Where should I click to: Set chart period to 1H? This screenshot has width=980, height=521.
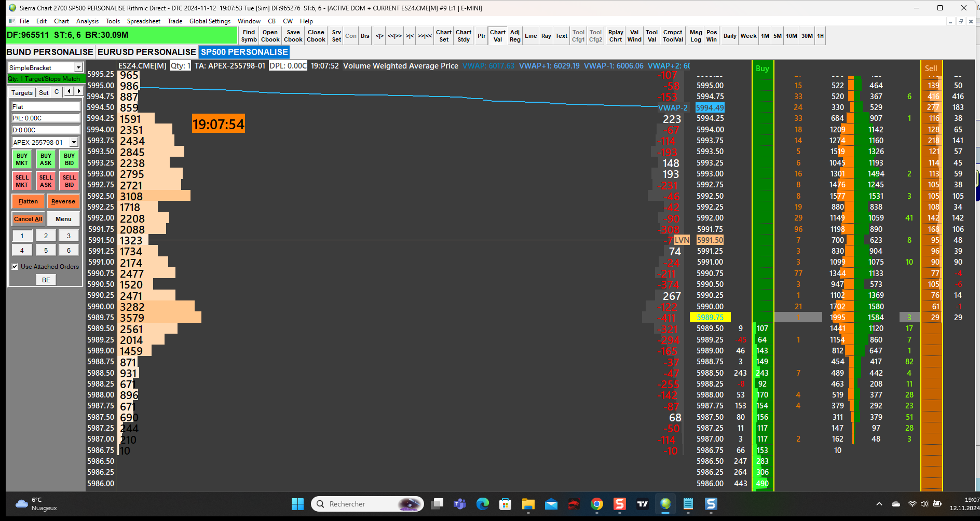coord(820,36)
